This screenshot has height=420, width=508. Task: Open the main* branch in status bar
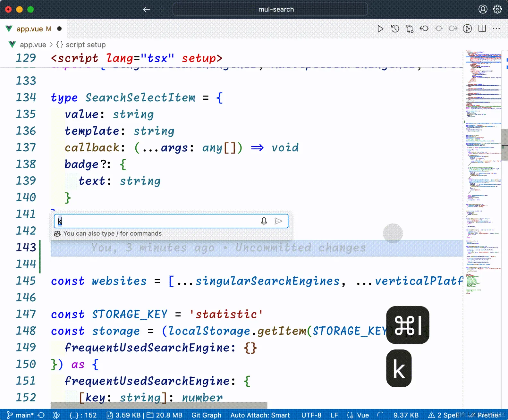click(x=20, y=415)
